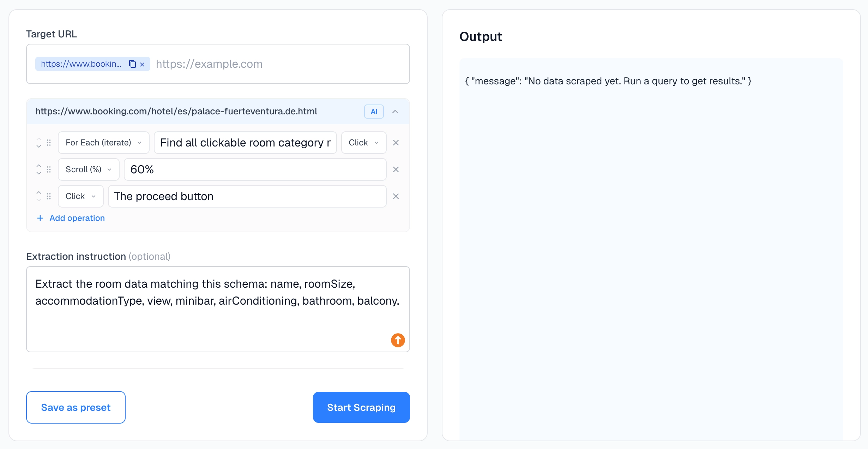Open the Click action dropdown in first row

point(363,143)
